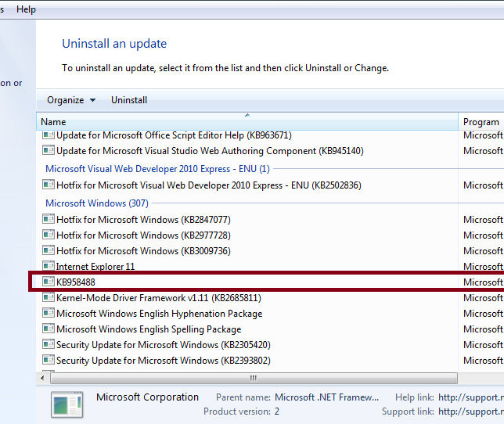Collapse the Microsoft Windows (307) group

[x=97, y=203]
